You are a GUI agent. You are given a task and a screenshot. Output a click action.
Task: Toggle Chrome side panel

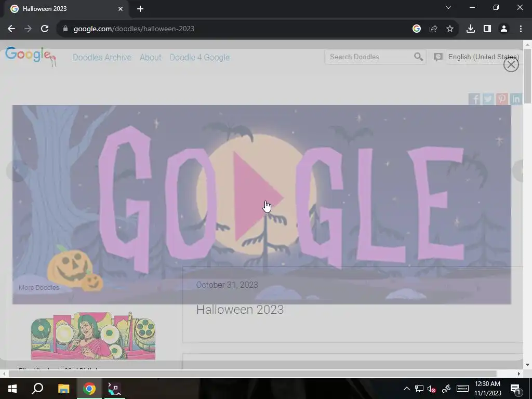pos(487,29)
